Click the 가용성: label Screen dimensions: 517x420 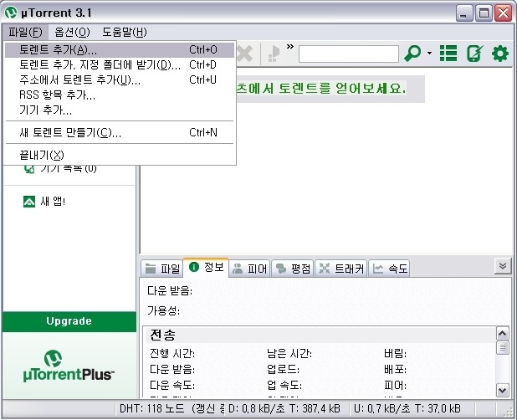[163, 310]
